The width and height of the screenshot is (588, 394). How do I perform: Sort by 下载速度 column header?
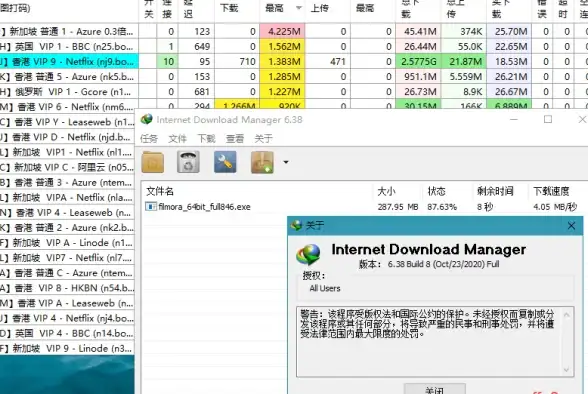(x=551, y=191)
